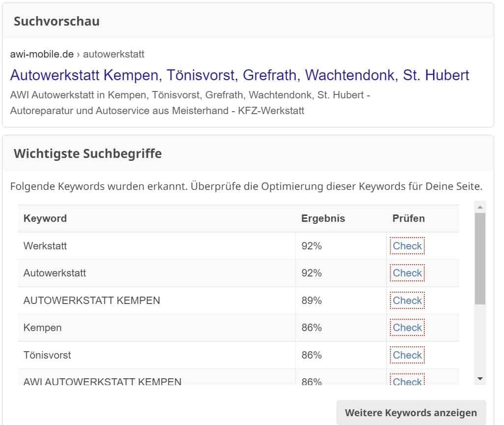The height and width of the screenshot is (425, 504).
Task: Click the 92% result for Werkstatt
Action: (311, 246)
